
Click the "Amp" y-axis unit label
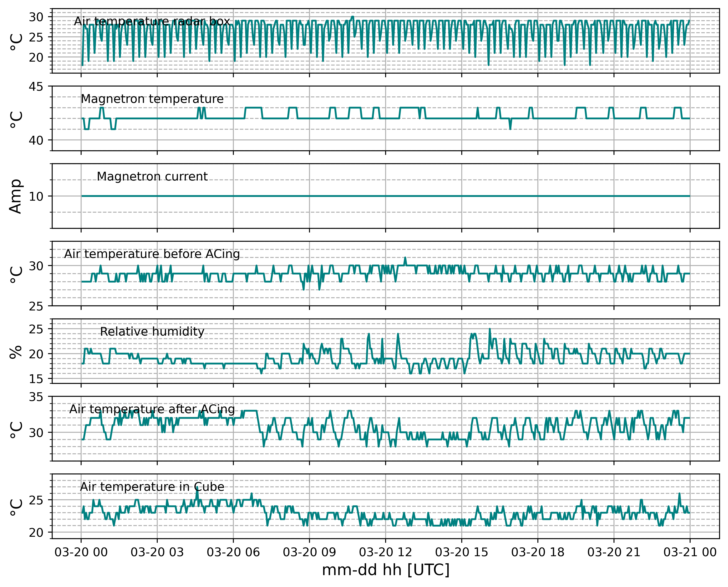coord(16,196)
